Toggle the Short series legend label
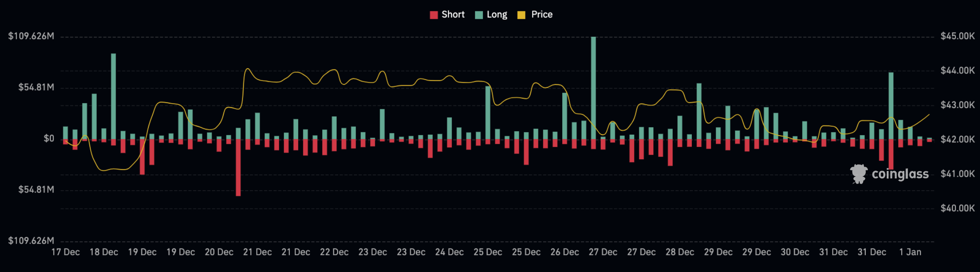 (453, 14)
